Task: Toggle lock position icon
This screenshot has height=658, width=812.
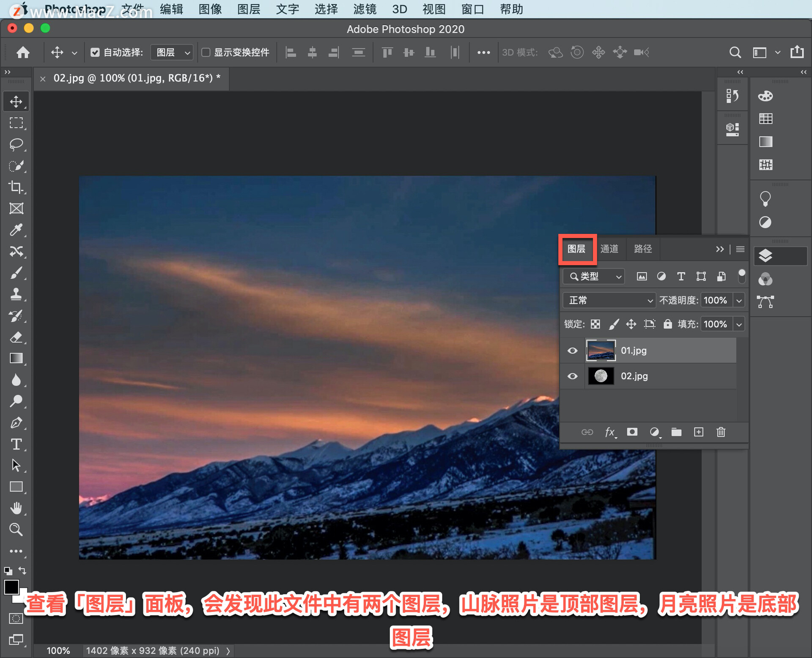Action: [631, 324]
